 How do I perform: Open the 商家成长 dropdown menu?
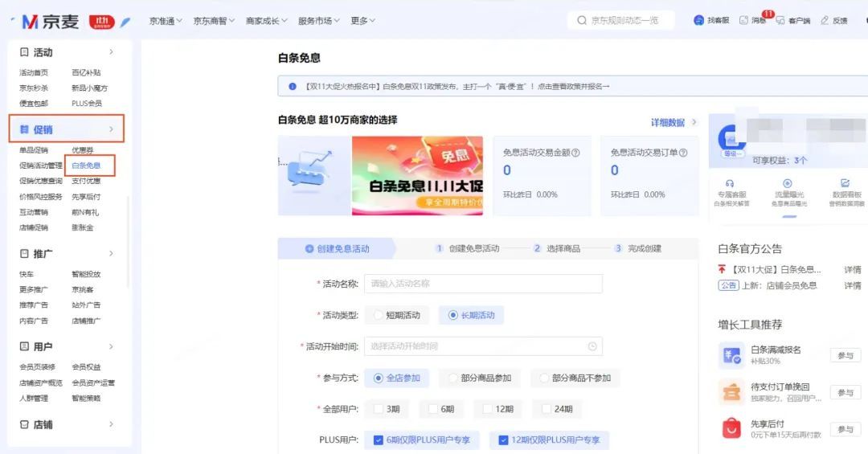tap(266, 20)
